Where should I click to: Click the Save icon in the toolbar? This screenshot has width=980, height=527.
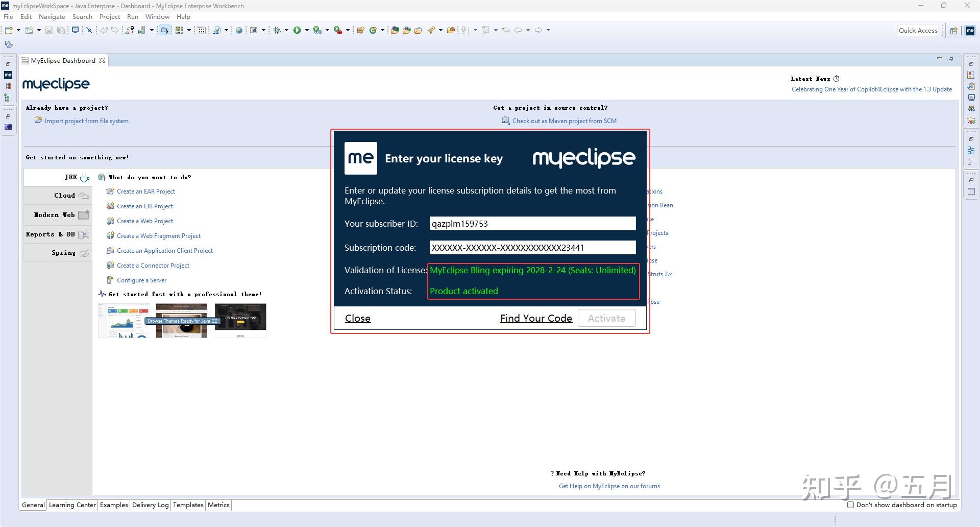pos(50,30)
